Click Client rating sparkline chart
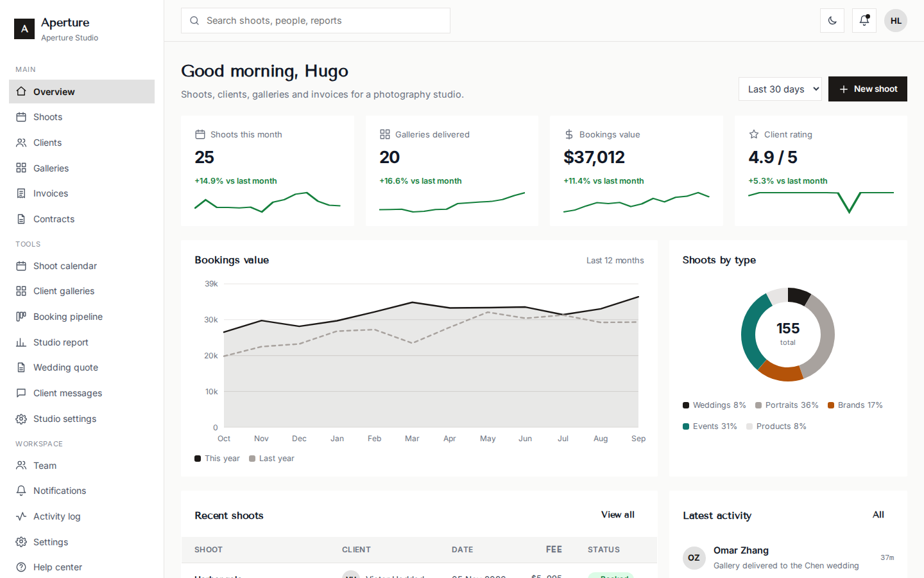The width and height of the screenshot is (924, 578). 821,202
